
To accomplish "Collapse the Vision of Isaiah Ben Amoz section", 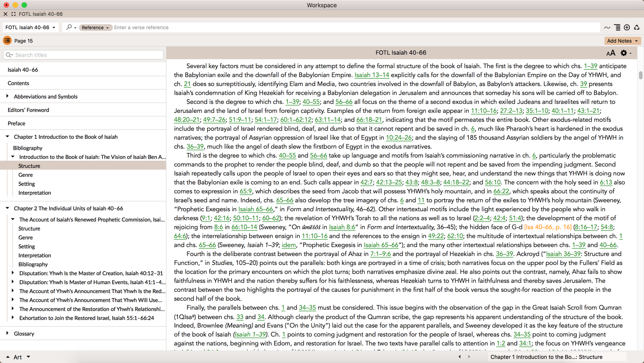I will [13, 157].
